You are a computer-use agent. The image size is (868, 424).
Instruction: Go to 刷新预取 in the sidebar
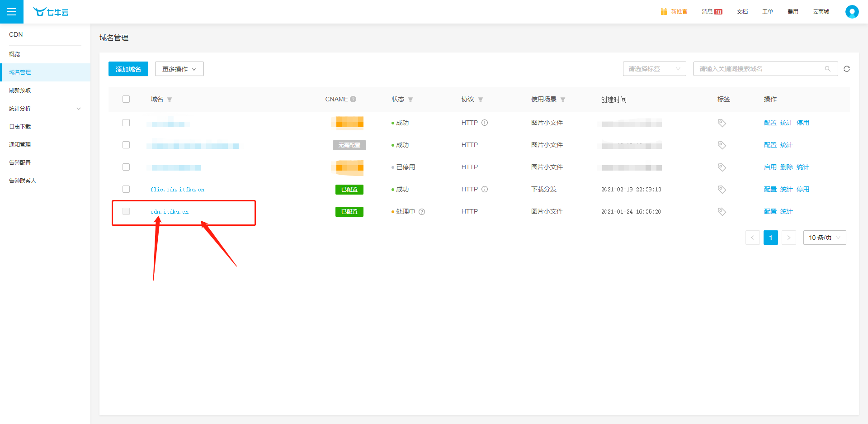click(x=45, y=91)
